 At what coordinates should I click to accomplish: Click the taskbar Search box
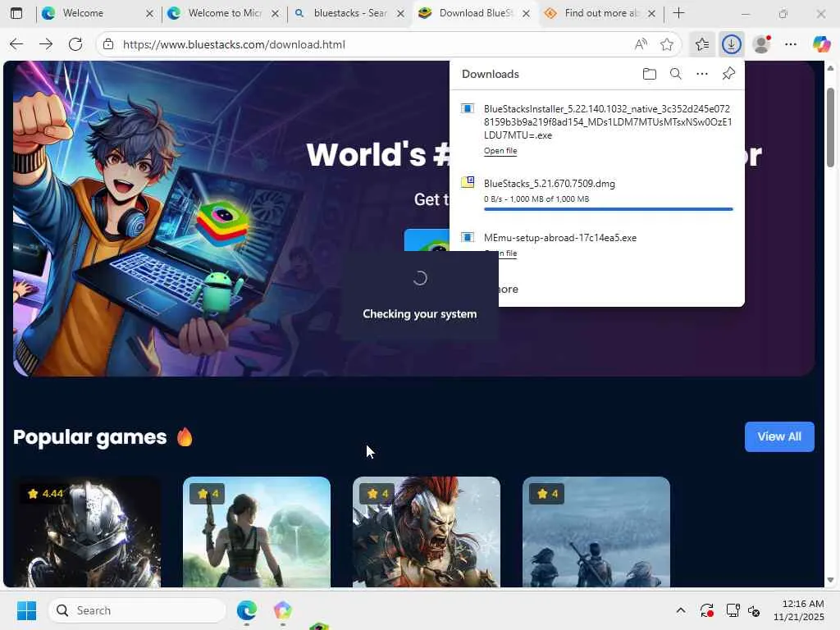[137, 610]
